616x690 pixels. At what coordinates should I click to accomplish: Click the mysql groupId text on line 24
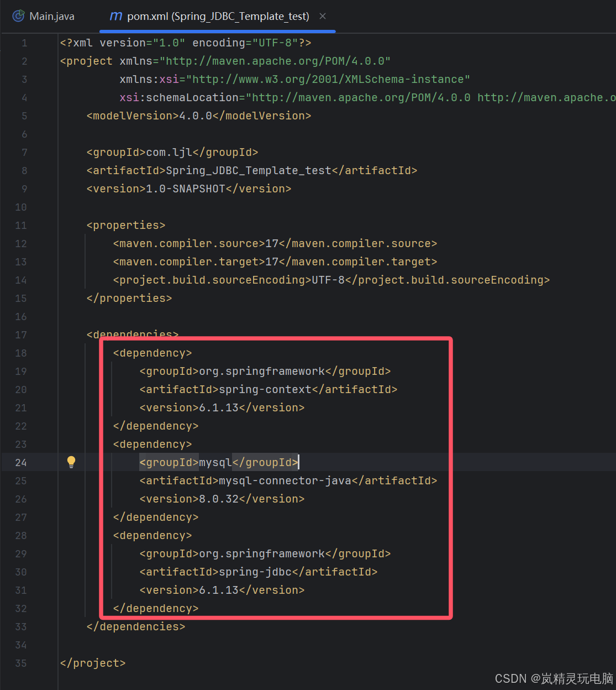[x=215, y=462]
